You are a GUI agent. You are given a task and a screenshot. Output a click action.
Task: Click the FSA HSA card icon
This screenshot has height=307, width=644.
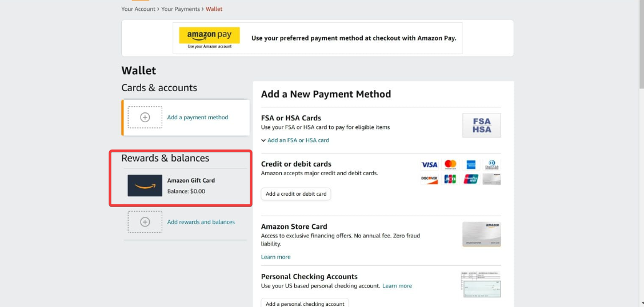[x=481, y=126]
